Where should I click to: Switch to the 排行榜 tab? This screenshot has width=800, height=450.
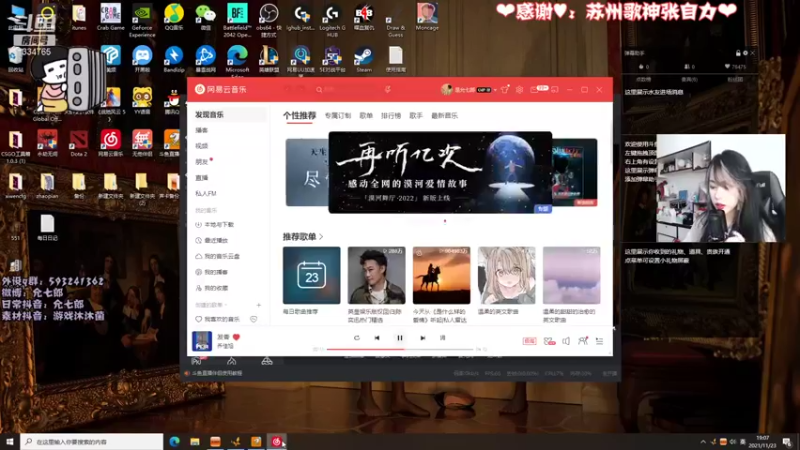tap(391, 116)
